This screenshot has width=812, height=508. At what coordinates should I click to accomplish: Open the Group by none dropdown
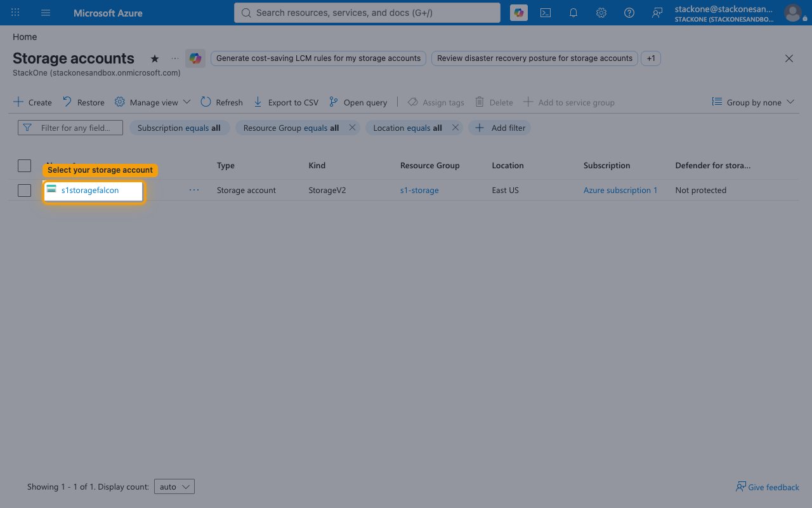(x=753, y=102)
